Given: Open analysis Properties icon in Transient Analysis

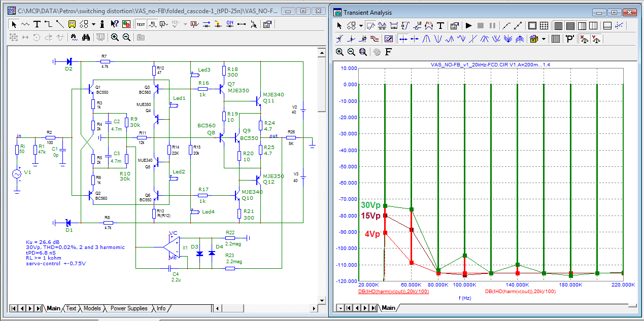Looking at the screenshot, I should coord(454,25).
